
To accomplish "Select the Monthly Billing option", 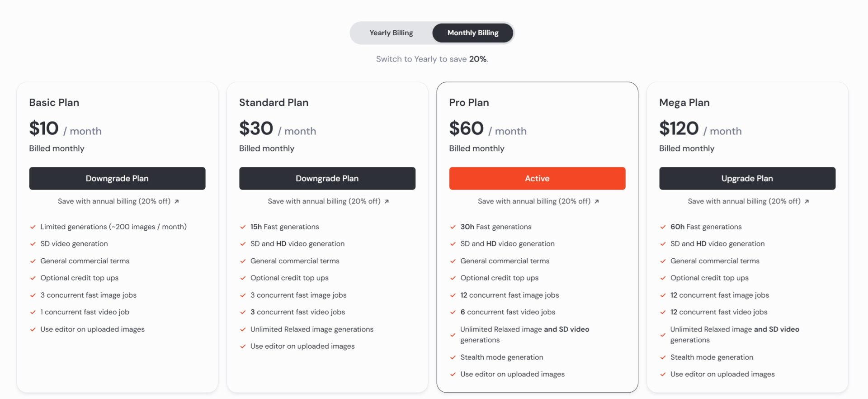I will tap(472, 33).
